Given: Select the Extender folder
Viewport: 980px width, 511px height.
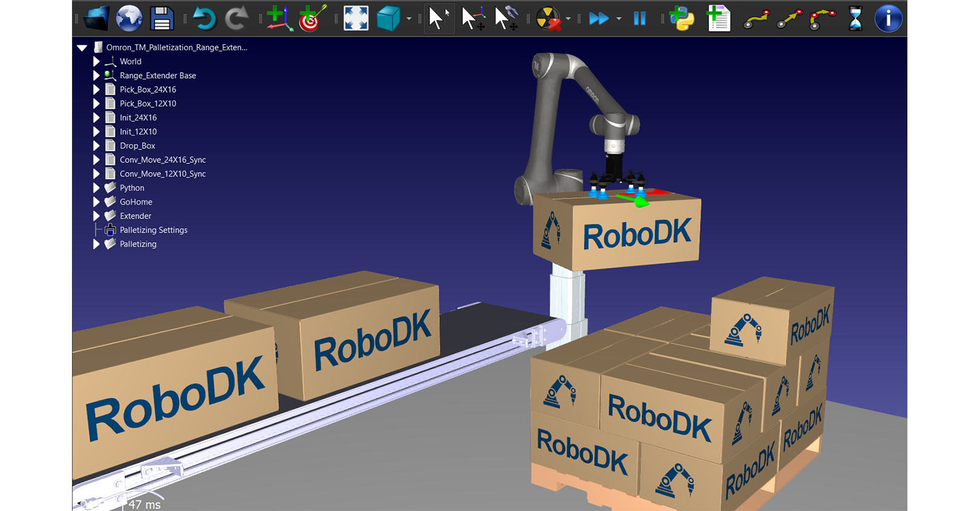Looking at the screenshot, I should 136,216.
